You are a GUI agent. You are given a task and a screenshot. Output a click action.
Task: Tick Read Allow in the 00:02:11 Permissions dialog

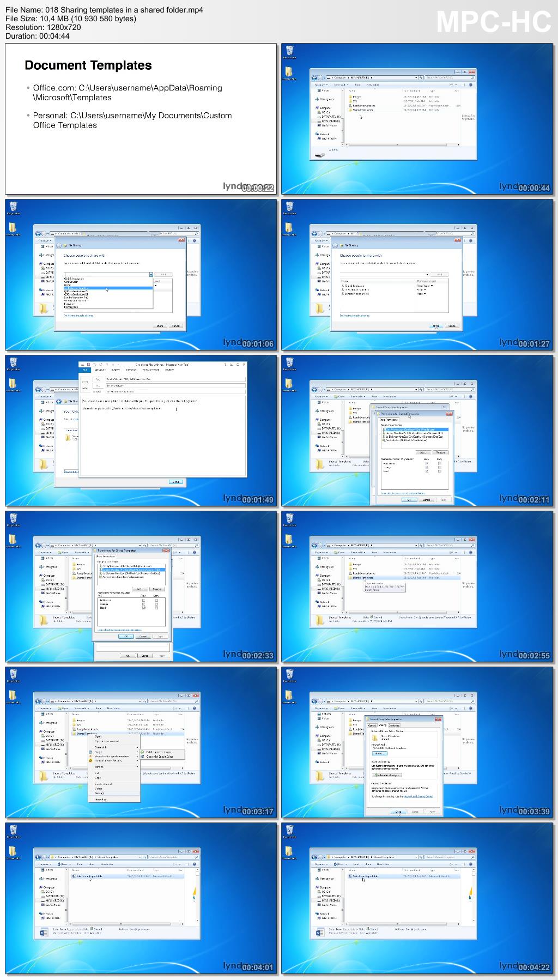[x=427, y=471]
